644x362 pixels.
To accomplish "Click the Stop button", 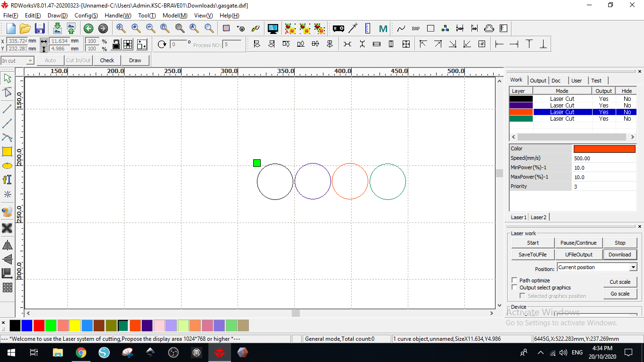I will click(620, 243).
